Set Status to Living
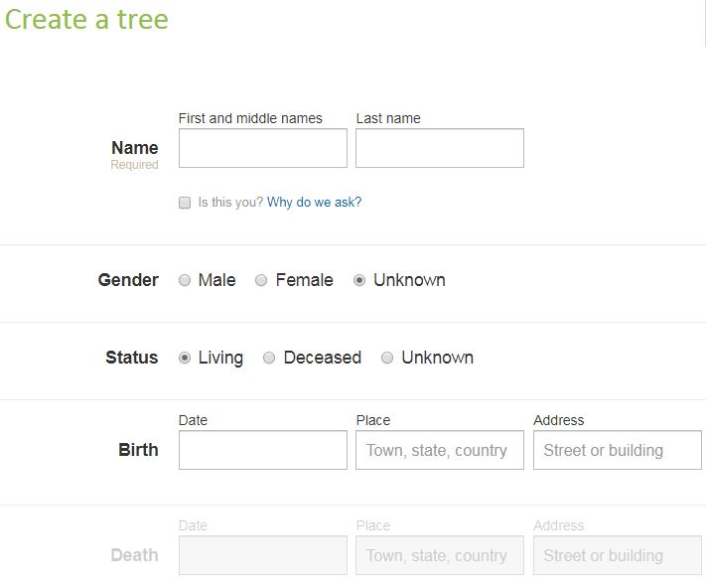The image size is (706, 588). pyautogui.click(x=185, y=358)
